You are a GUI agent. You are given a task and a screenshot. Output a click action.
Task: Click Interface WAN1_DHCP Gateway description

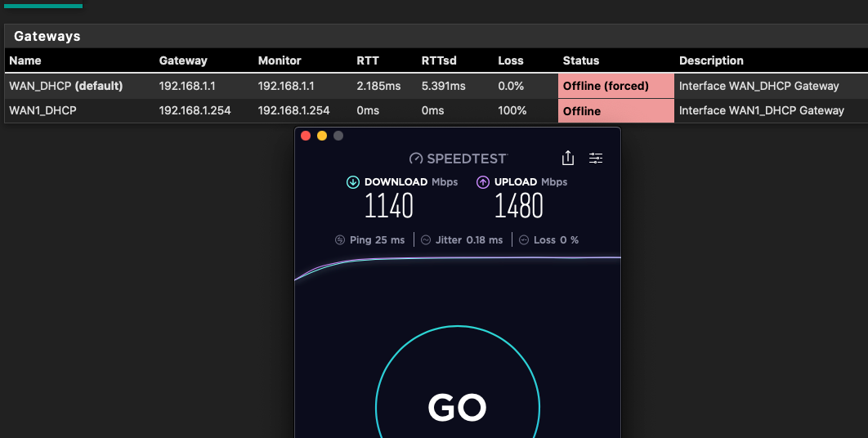point(762,111)
